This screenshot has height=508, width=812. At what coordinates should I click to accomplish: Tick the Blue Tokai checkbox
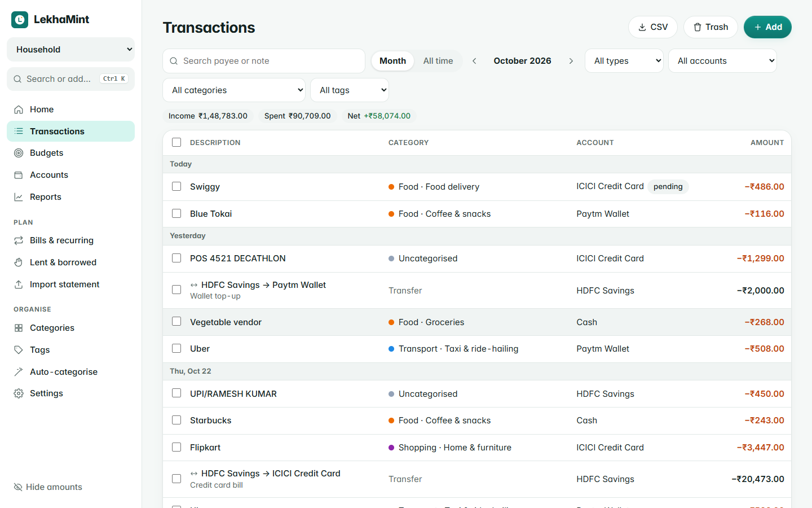coord(176,213)
